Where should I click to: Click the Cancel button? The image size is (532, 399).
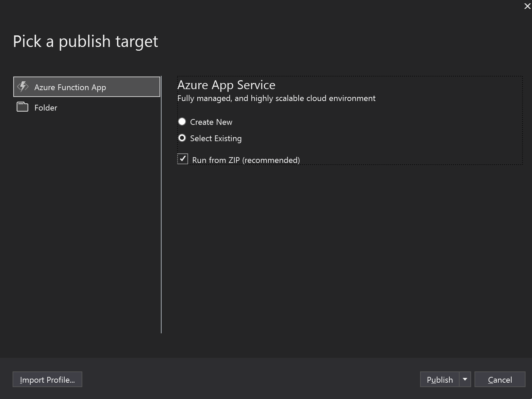[500, 379]
